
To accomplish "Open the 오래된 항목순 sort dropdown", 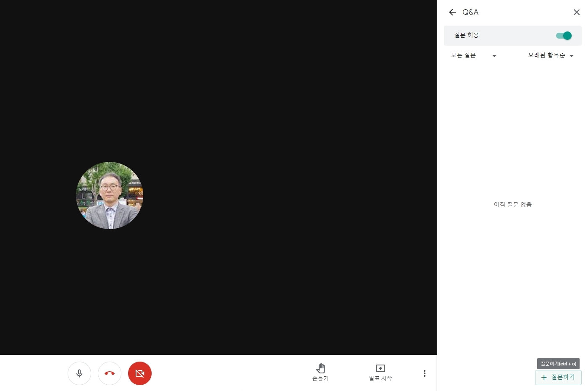I will [551, 55].
